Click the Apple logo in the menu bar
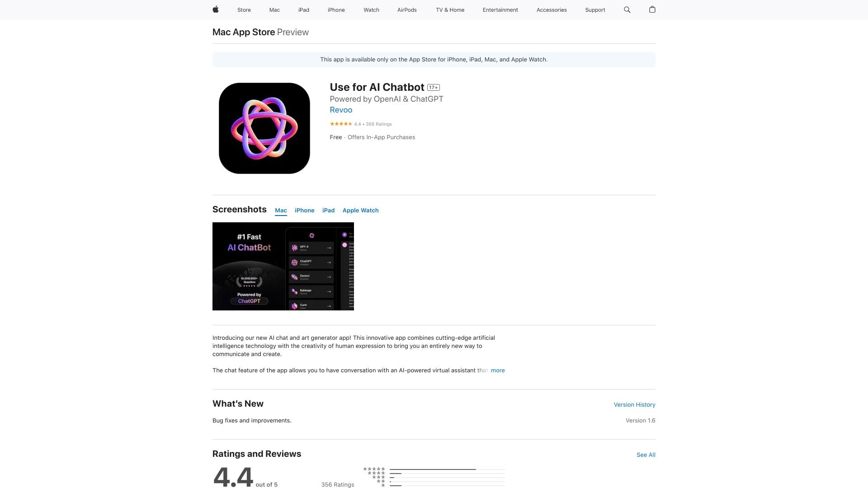 click(215, 9)
